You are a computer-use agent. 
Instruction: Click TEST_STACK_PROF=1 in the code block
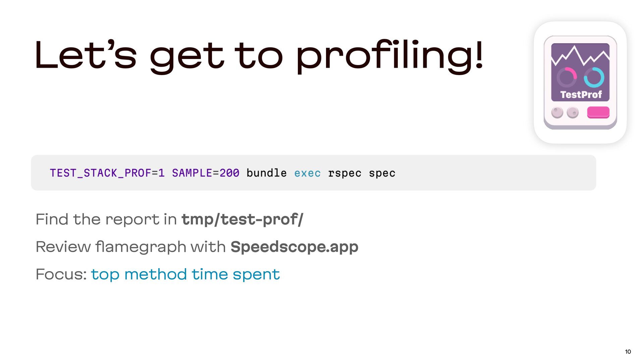coord(107,173)
